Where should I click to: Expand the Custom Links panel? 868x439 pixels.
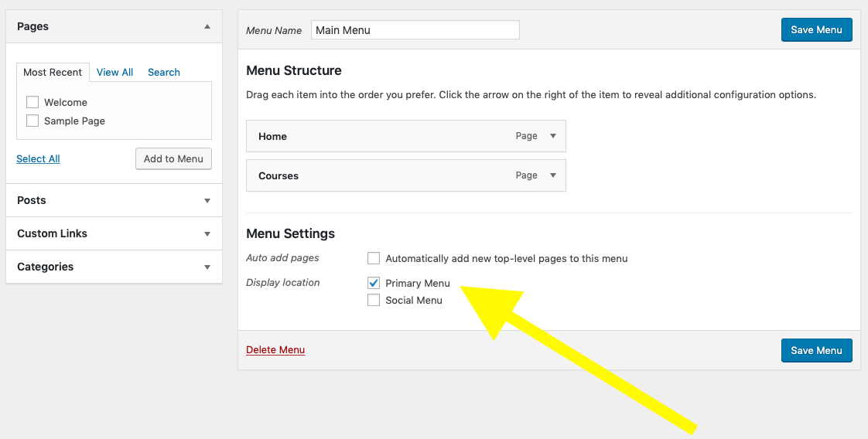pyautogui.click(x=207, y=233)
